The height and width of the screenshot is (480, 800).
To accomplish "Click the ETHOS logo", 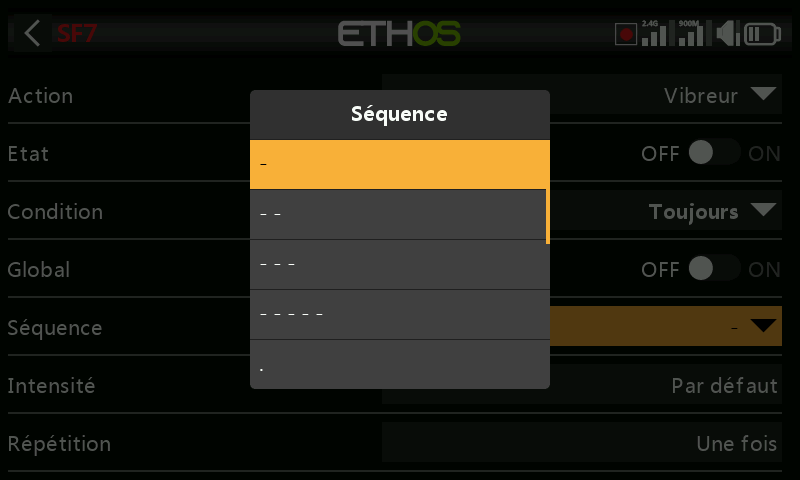I will coord(399,34).
